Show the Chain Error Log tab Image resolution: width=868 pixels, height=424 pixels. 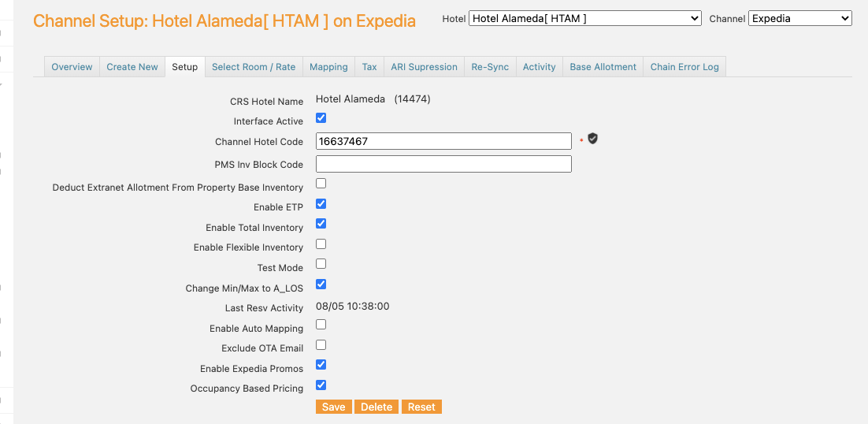[684, 66]
